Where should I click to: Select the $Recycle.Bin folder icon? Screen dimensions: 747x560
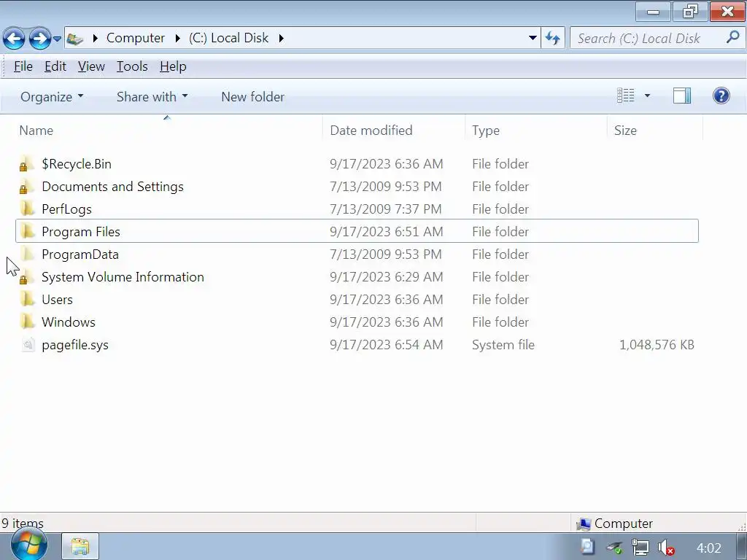click(27, 164)
